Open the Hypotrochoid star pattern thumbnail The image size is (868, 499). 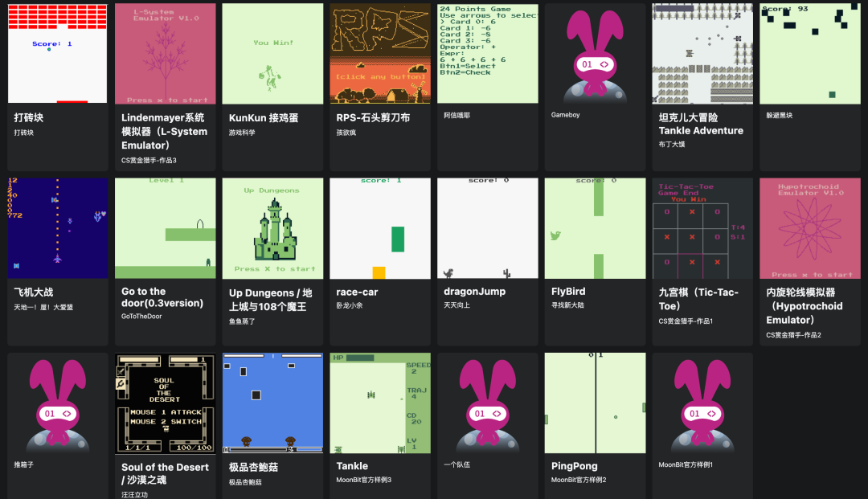coord(809,228)
